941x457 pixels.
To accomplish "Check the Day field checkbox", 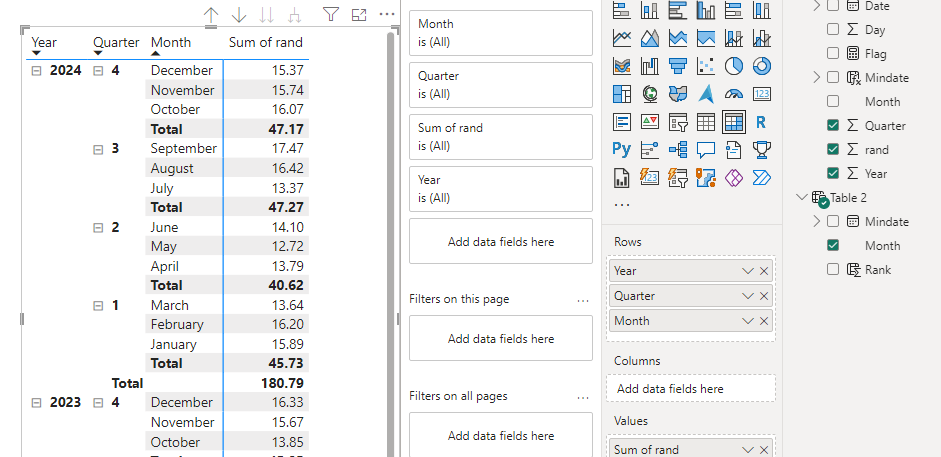I will 833,29.
